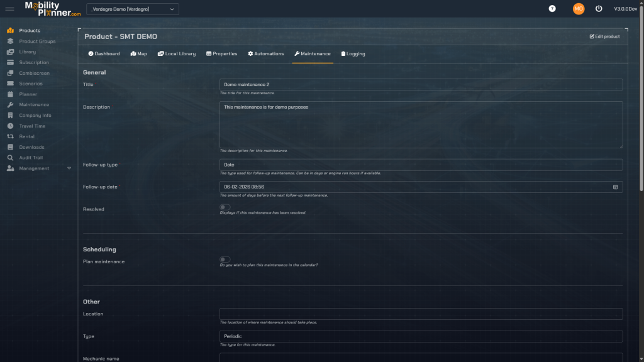Open the help question mark icon
Image resolution: width=644 pixels, height=362 pixels.
click(552, 9)
